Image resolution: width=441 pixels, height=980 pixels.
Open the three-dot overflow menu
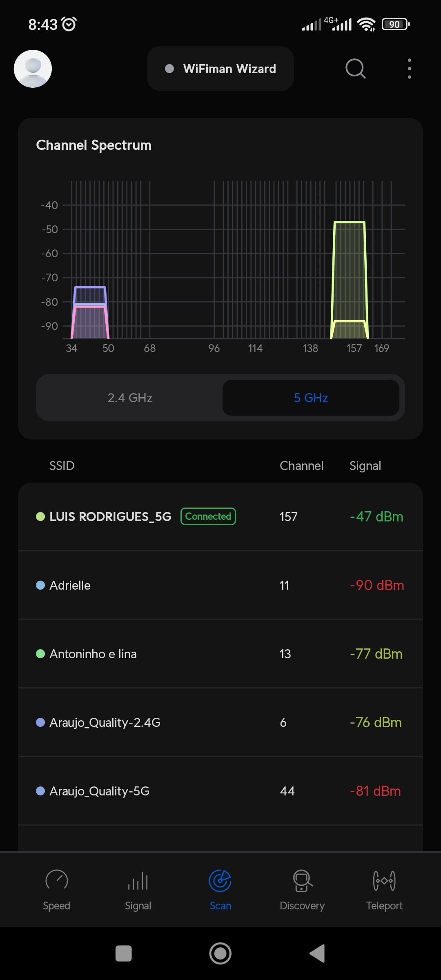coord(409,69)
